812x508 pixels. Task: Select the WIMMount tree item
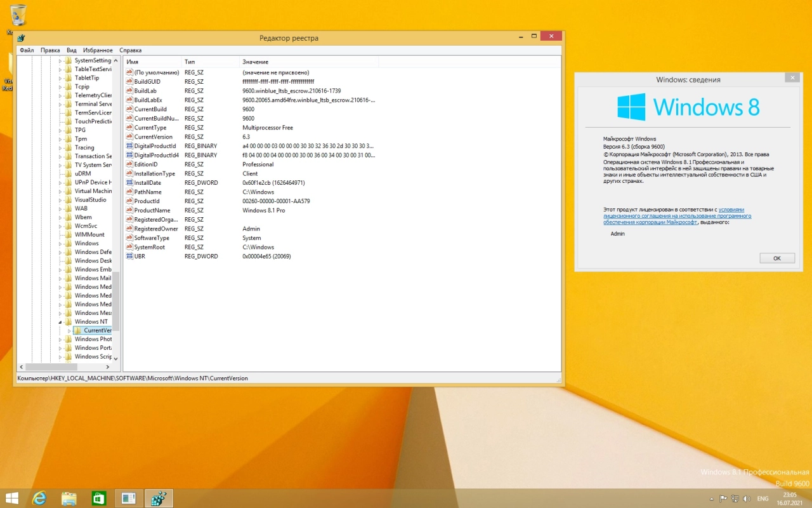(89, 234)
